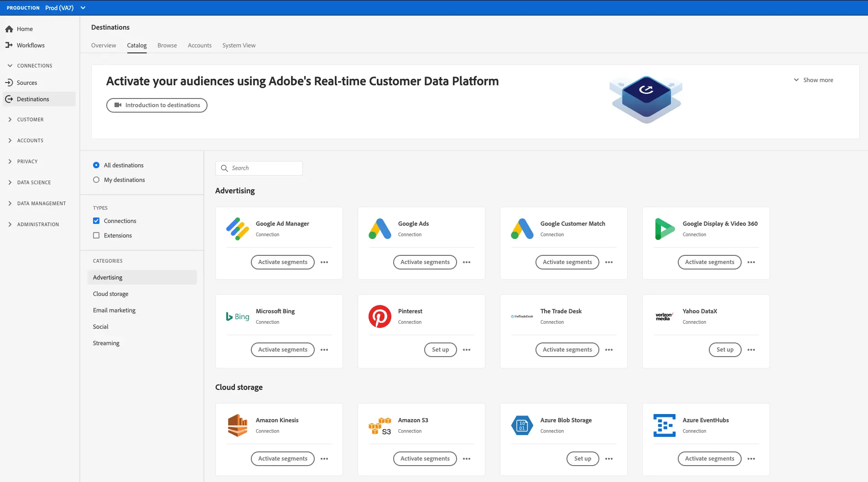Expand the ADMINISTRATION section

tap(33, 224)
